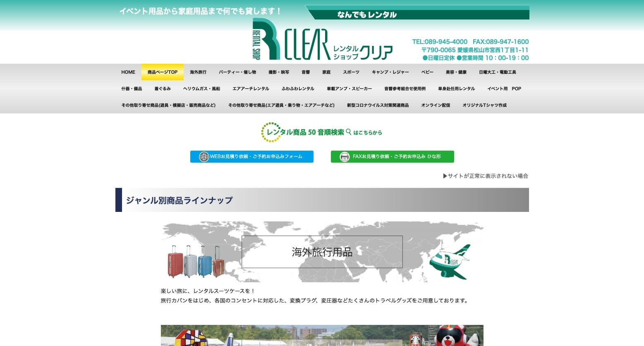This screenshot has height=346, width=644.
Task: Click the globe icon on WEB estimate button
Action: (204, 157)
